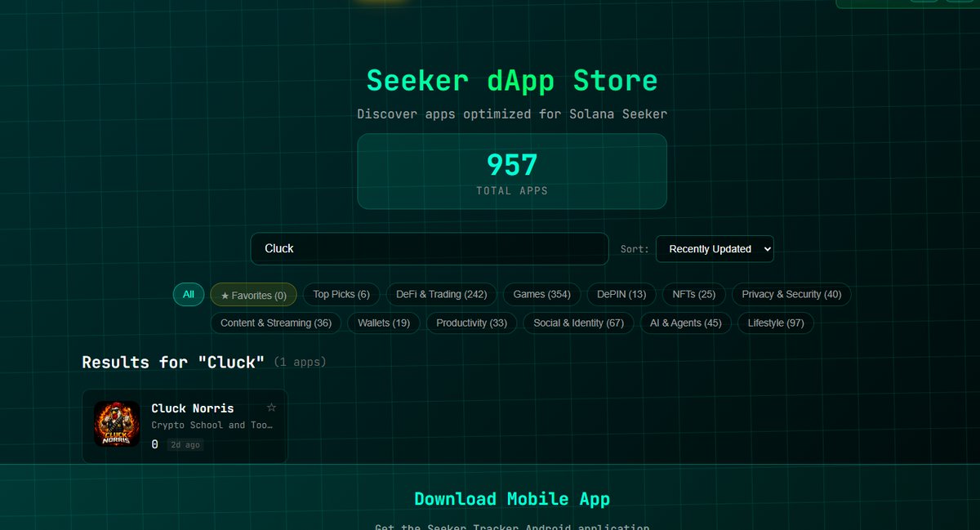Select the Wallets (19) filter
This screenshot has height=530, width=980.
point(384,323)
